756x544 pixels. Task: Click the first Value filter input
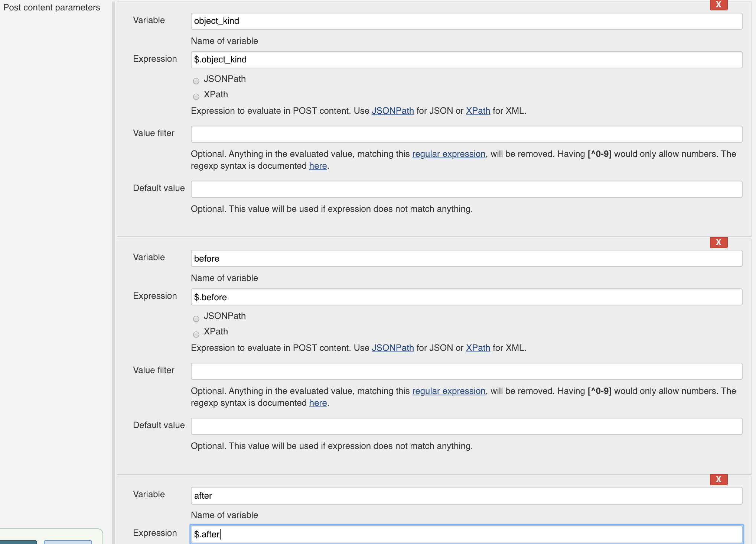[466, 134]
